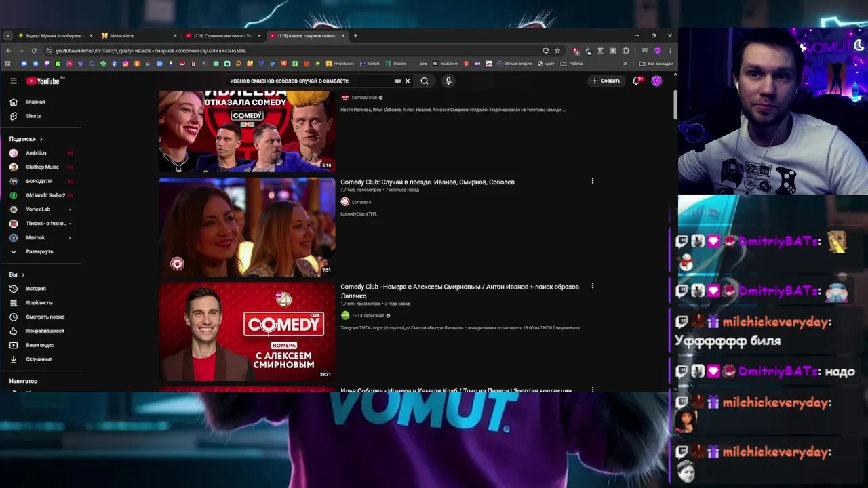This screenshot has height=488, width=868.
Task: Open Freshtunes bookmark
Action: coord(340,64)
